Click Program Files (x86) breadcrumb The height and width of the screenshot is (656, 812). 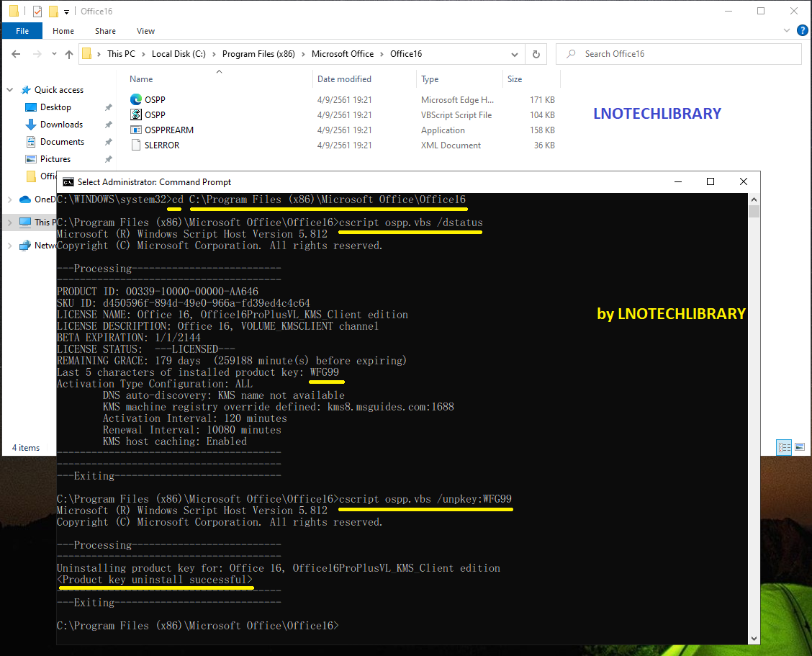[x=258, y=54]
